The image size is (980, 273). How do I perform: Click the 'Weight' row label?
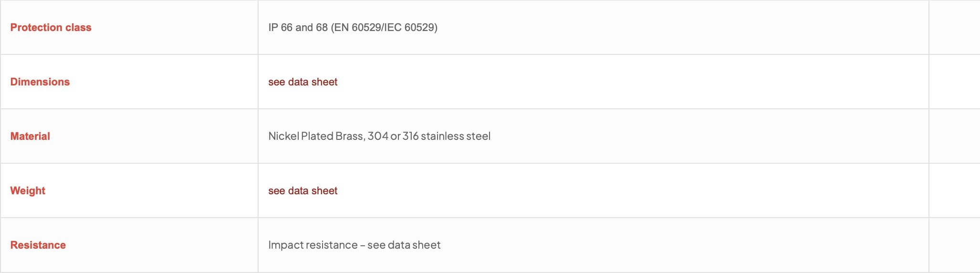click(x=28, y=190)
